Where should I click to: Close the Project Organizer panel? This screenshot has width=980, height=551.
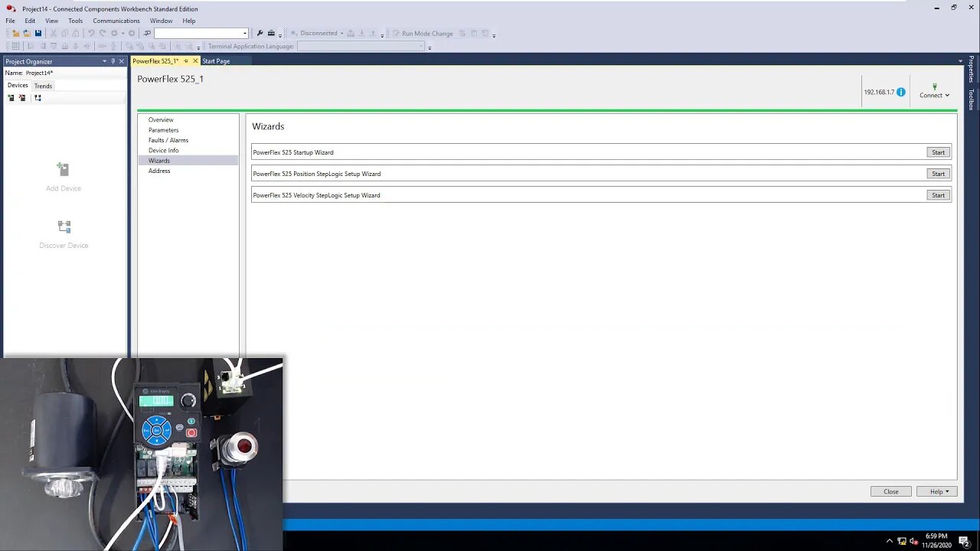pyautogui.click(x=121, y=61)
